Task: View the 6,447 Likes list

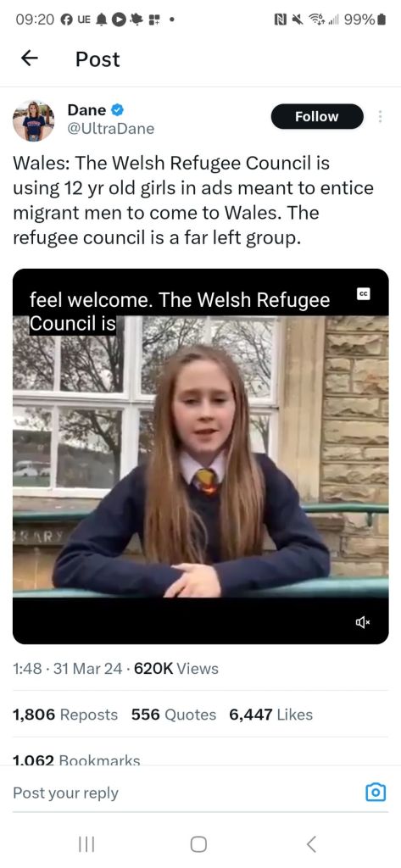Action: 270,715
